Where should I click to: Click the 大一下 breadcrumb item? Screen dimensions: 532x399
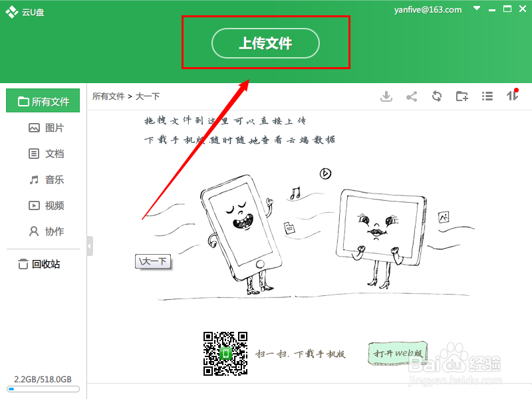coord(148,96)
